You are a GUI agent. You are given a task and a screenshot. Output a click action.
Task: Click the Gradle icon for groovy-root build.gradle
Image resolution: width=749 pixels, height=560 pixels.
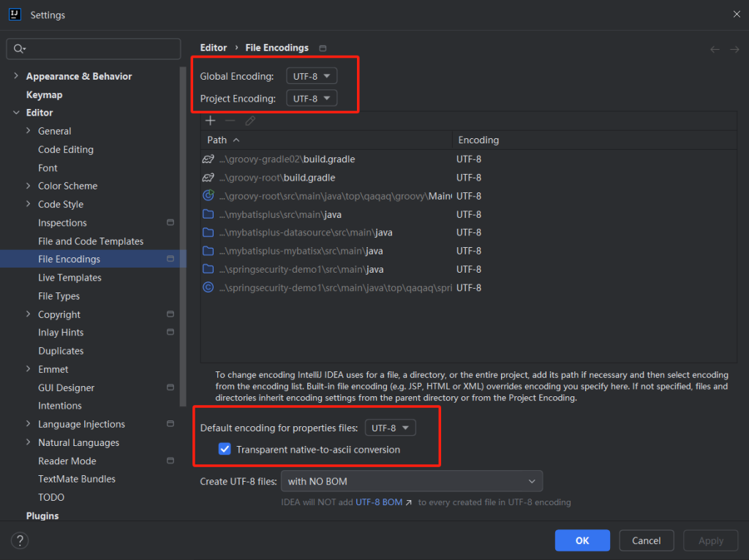click(208, 178)
